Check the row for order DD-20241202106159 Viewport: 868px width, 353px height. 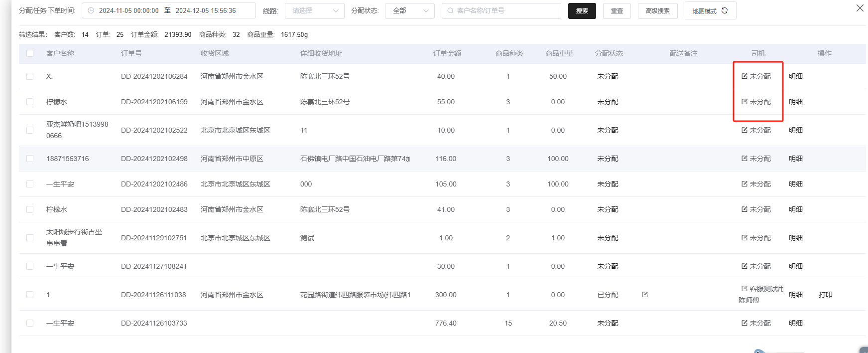30,102
